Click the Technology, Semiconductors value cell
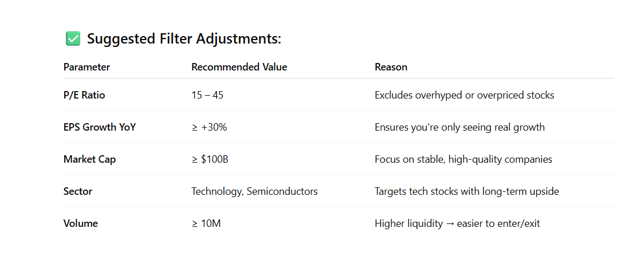This screenshot has height=275, width=644. click(x=254, y=191)
